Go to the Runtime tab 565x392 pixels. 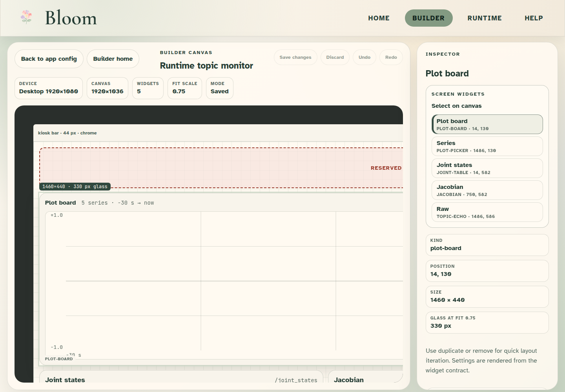tap(485, 18)
